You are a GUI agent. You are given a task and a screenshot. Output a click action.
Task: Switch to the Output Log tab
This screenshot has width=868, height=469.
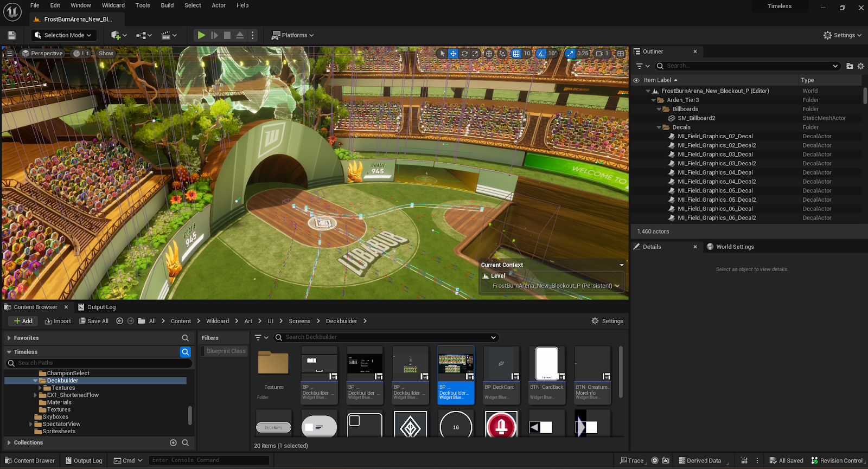click(x=97, y=307)
